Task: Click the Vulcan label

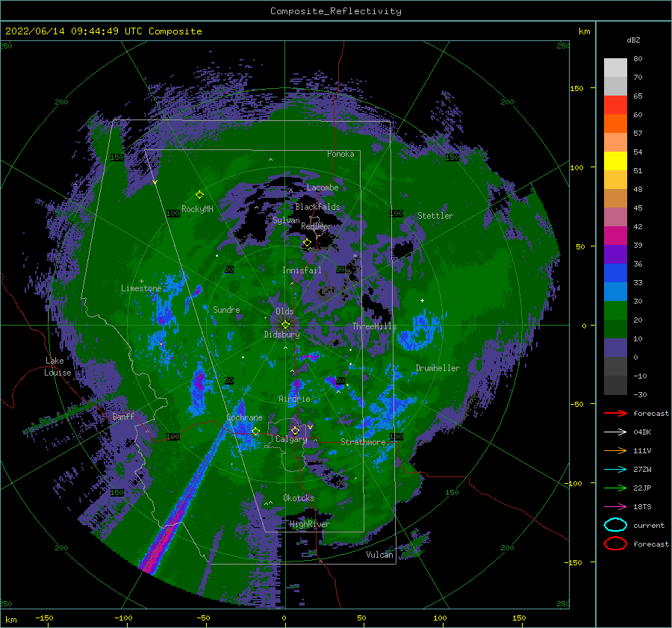Action: click(379, 555)
